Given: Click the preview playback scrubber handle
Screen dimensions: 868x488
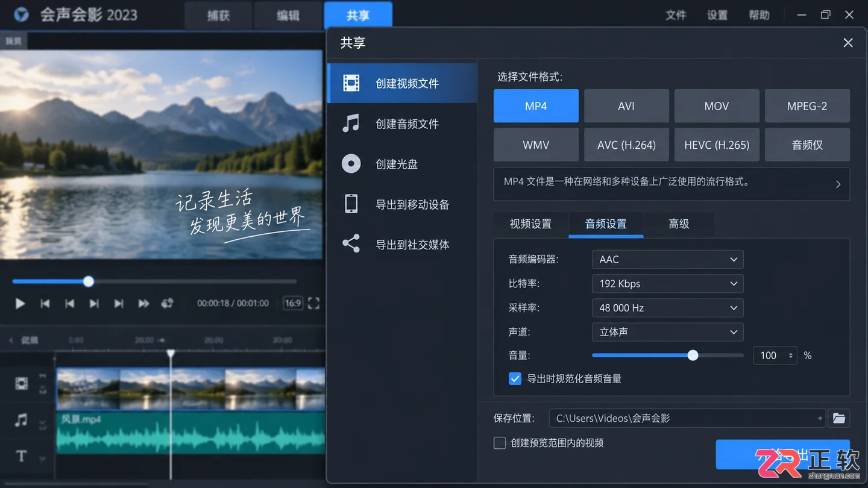Looking at the screenshot, I should point(89,281).
